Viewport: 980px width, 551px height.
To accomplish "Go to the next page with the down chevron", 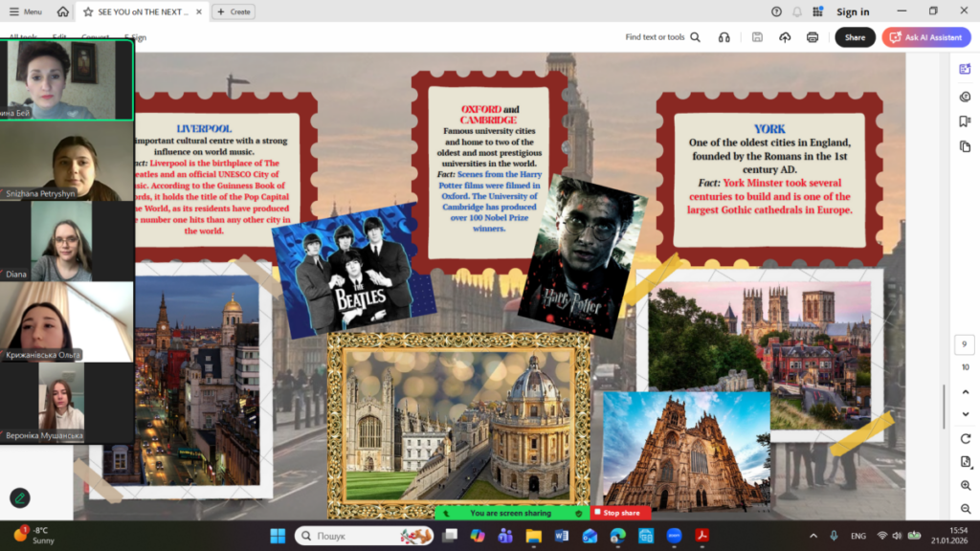I will tap(965, 413).
